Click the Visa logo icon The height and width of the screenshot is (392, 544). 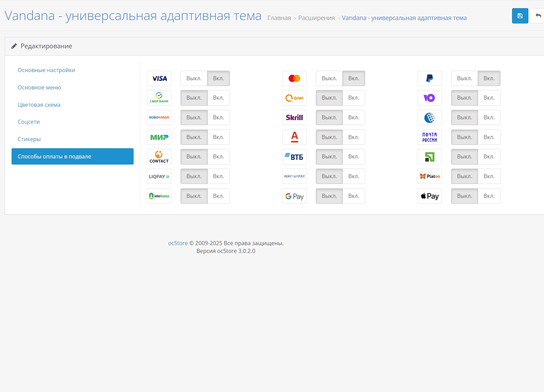point(159,79)
